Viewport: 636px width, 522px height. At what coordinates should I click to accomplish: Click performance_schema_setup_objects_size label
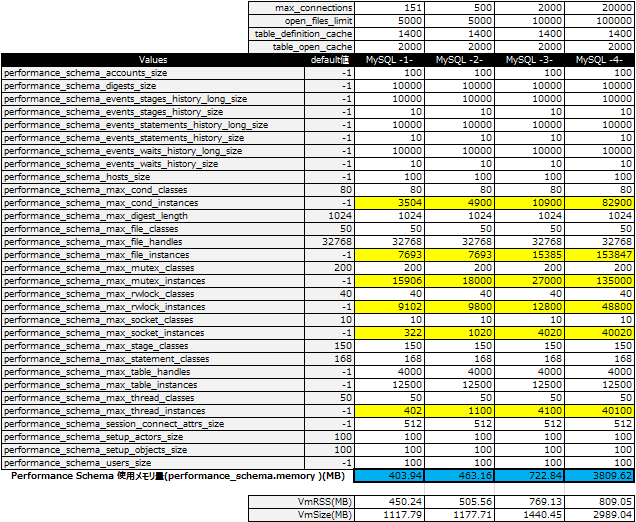tap(153, 449)
